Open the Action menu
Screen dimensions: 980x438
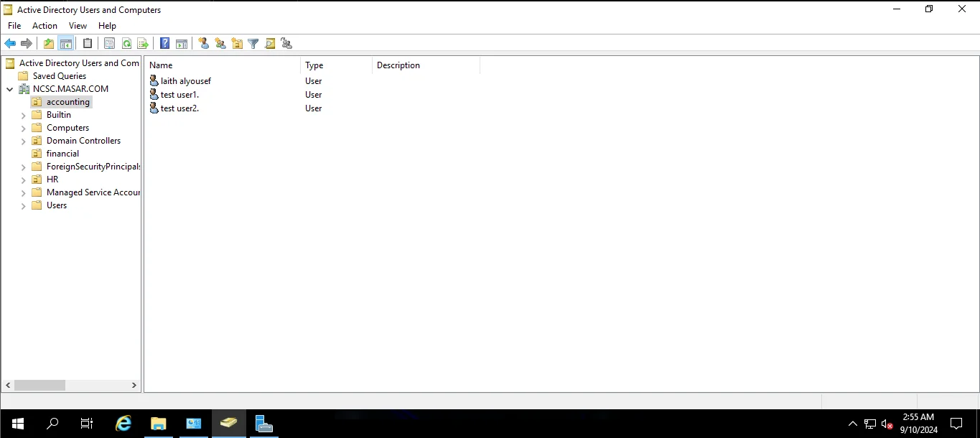click(x=45, y=26)
